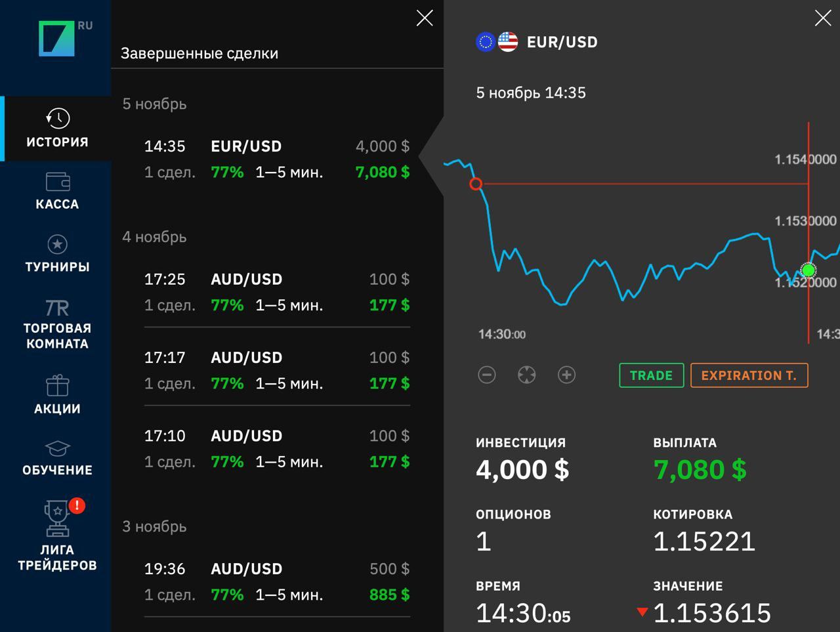Click the Котировка 1.15221 value
Image resolution: width=840 pixels, height=632 pixels.
point(704,541)
